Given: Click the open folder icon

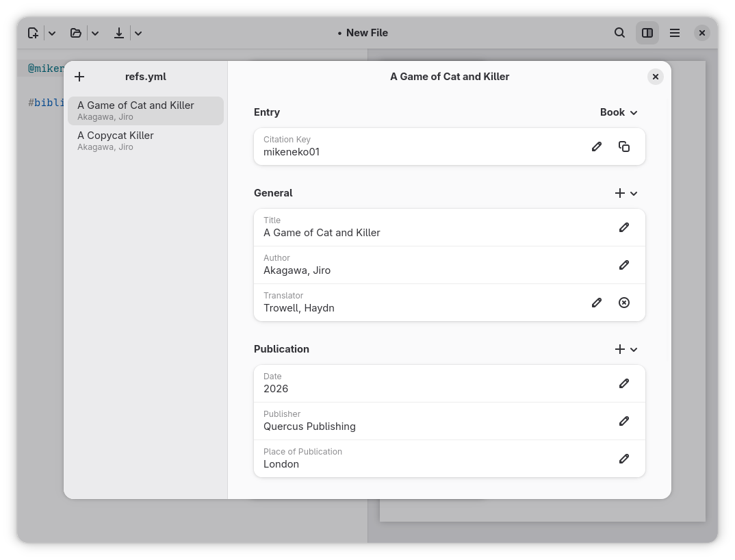Looking at the screenshot, I should (75, 33).
